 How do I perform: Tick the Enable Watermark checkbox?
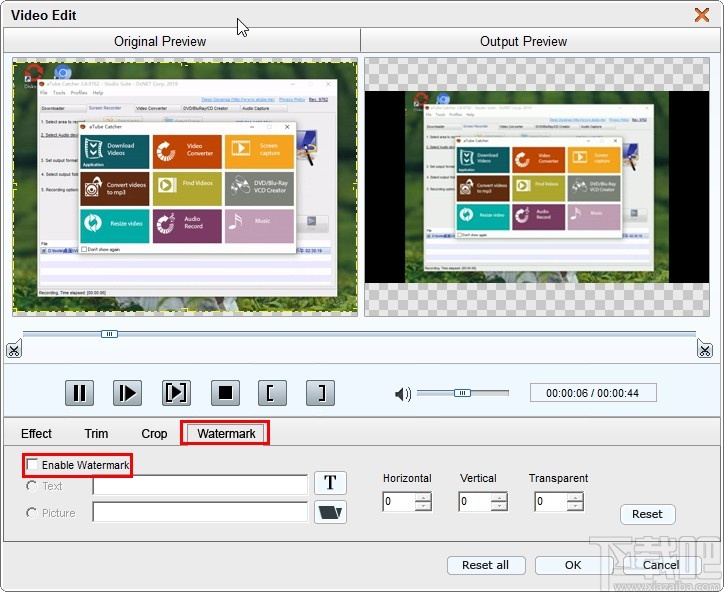tap(32, 465)
